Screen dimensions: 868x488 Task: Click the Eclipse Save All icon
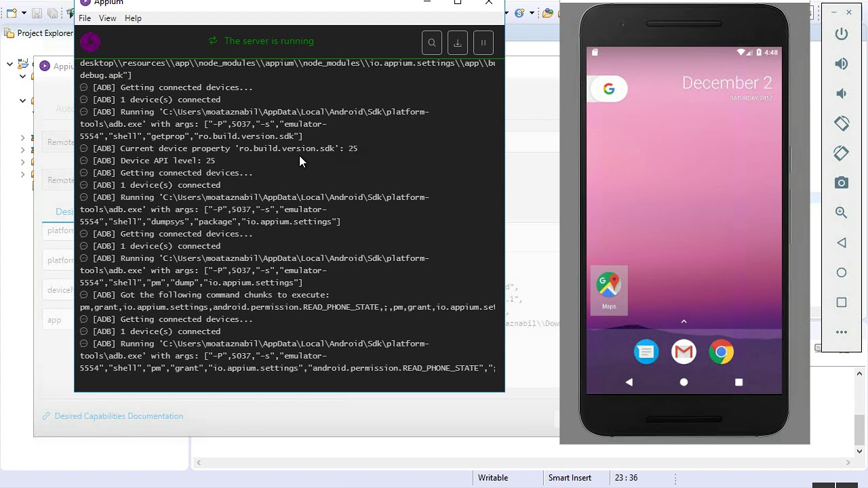53,13
